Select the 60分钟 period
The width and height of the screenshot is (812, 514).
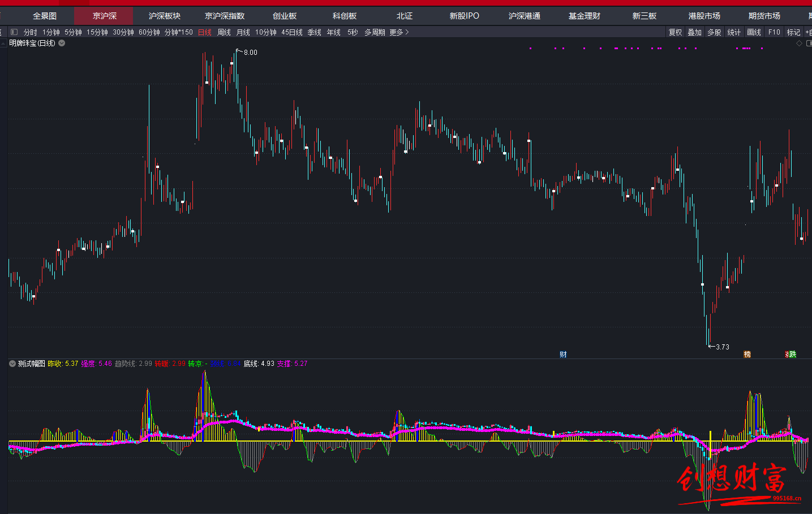(x=149, y=32)
